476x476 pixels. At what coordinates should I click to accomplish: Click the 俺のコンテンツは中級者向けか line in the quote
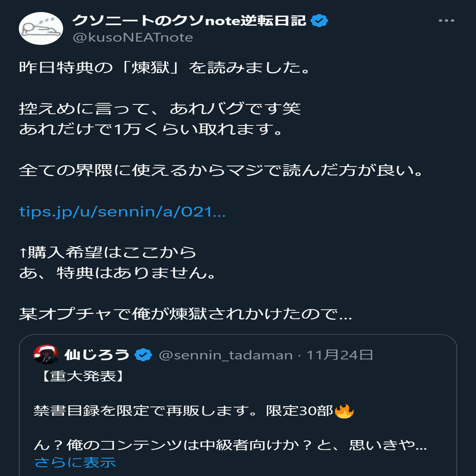point(230,445)
